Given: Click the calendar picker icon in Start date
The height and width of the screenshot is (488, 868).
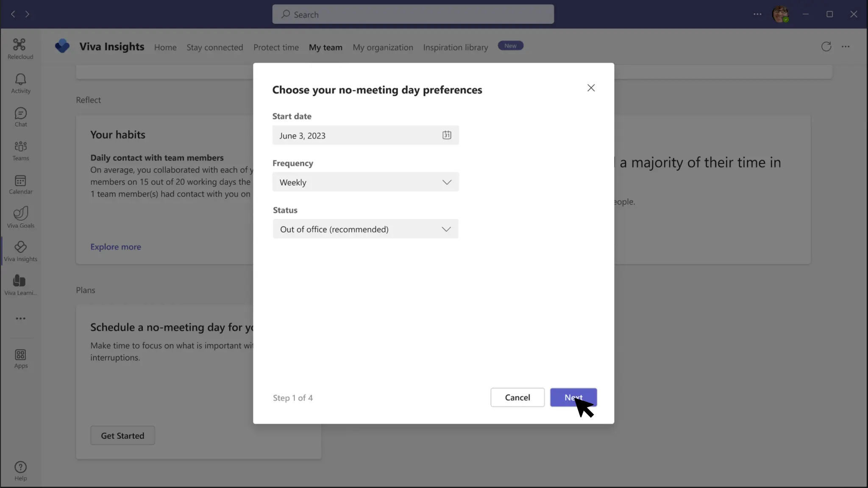Looking at the screenshot, I should [447, 135].
